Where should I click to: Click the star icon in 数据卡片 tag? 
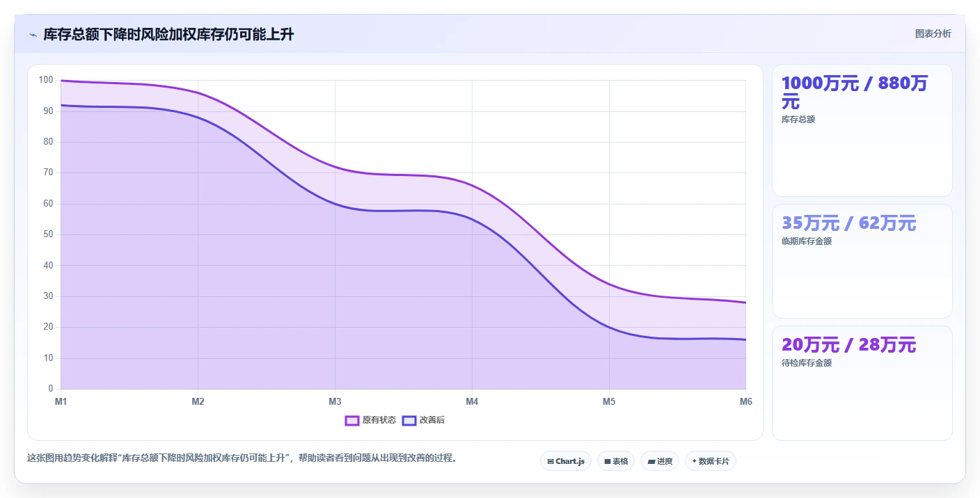coord(694,461)
